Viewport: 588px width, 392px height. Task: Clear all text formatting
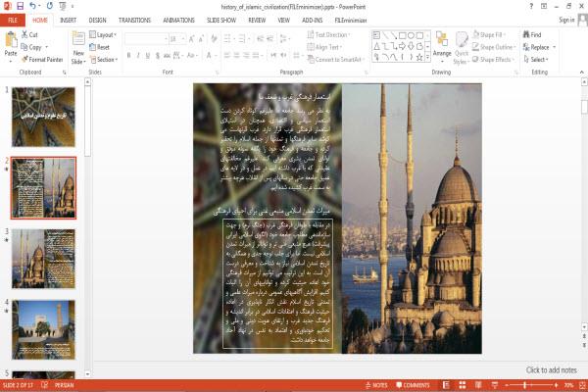pyautogui.click(x=214, y=38)
